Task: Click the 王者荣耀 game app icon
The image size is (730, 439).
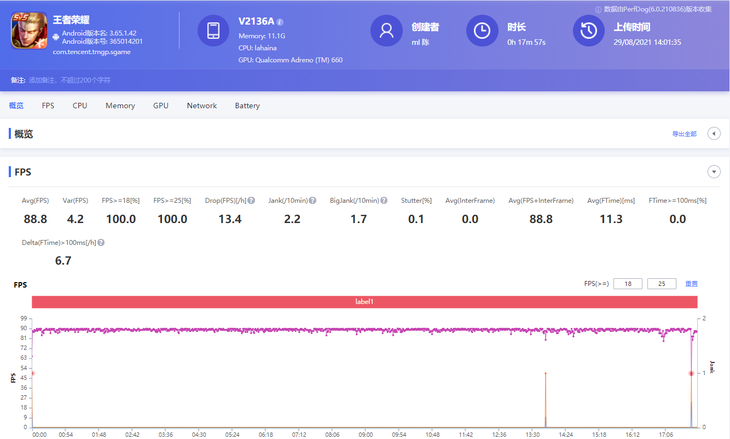Action: [28, 31]
